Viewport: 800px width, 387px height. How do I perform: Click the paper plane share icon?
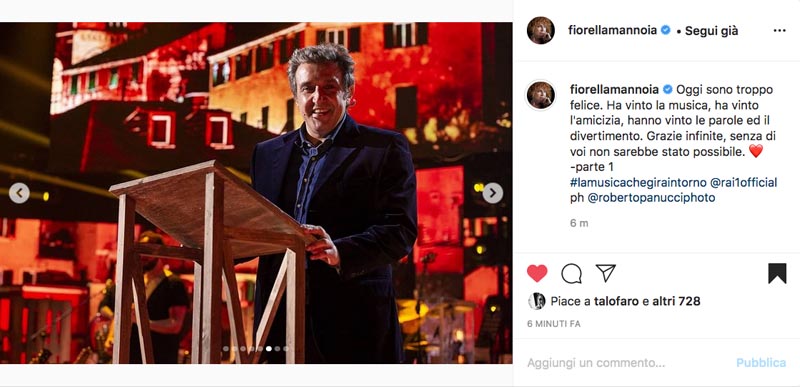[x=606, y=273]
